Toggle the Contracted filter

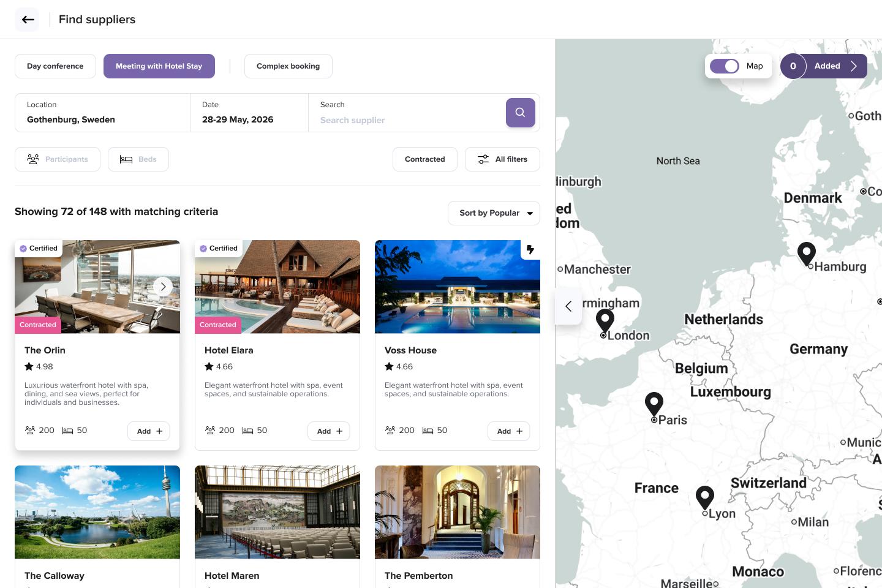click(425, 159)
